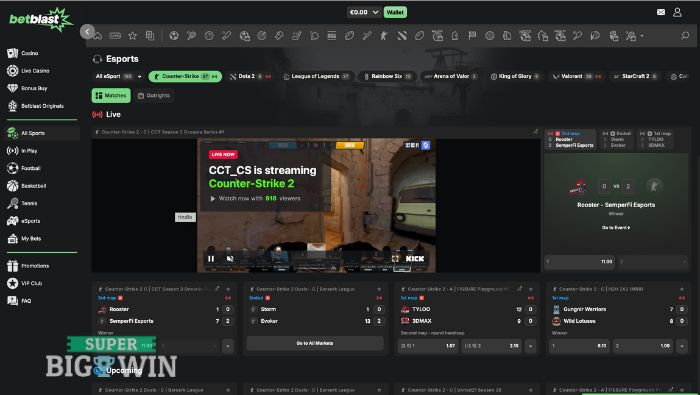Collapse the sidebar with the arrow button
Screen dimensions: 700x395
point(87,31)
